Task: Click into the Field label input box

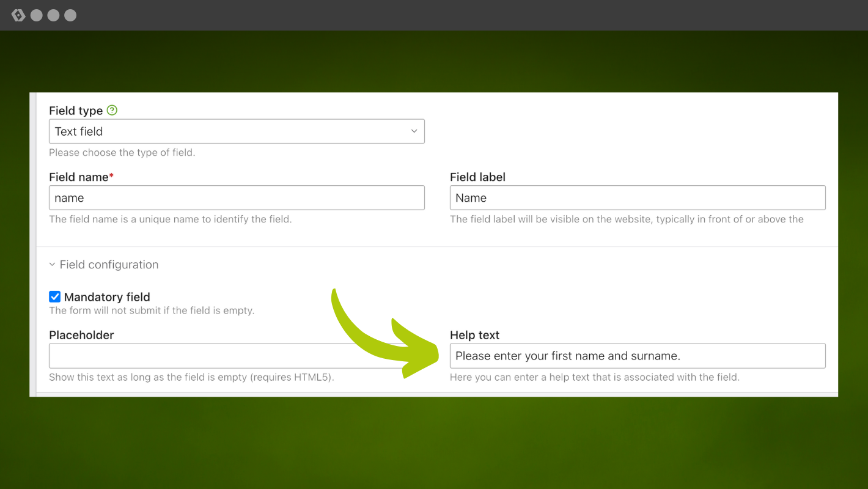Action: (x=638, y=198)
